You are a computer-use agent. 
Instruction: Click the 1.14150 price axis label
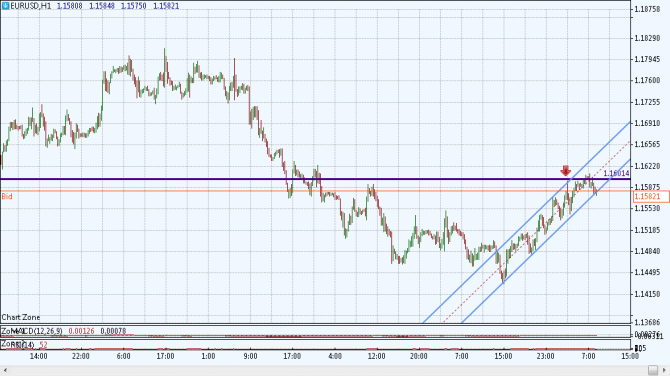coord(648,294)
